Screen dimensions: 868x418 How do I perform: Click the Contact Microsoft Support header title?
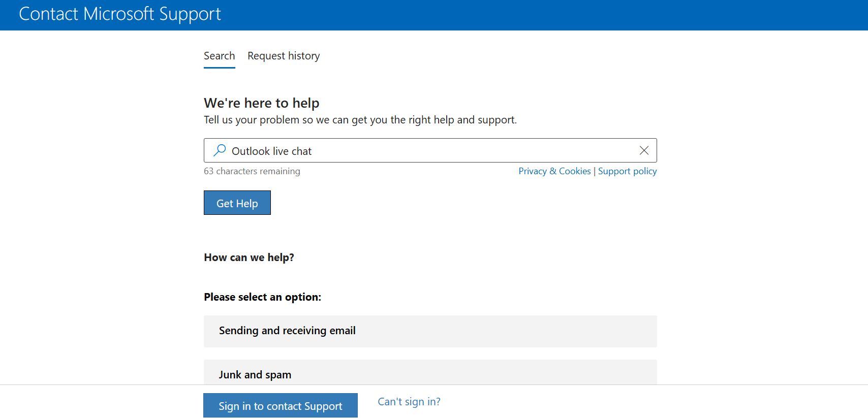click(120, 14)
